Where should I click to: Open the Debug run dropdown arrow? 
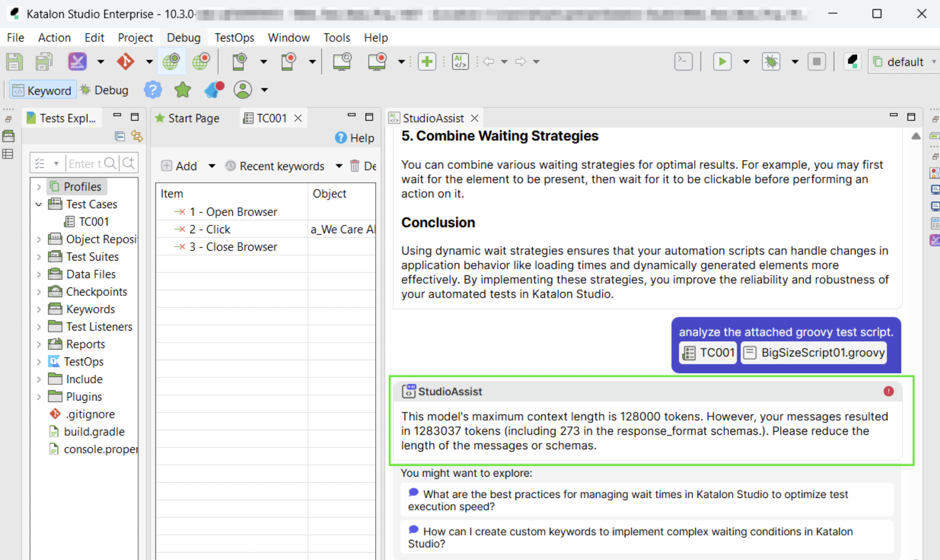pos(795,62)
